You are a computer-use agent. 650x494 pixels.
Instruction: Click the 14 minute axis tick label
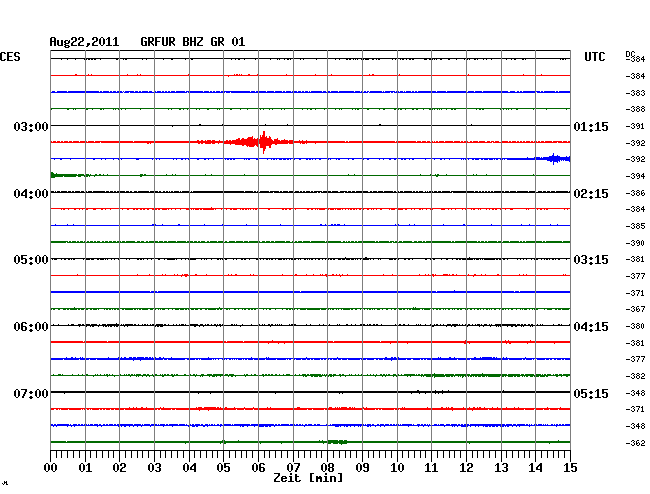[x=535, y=468]
